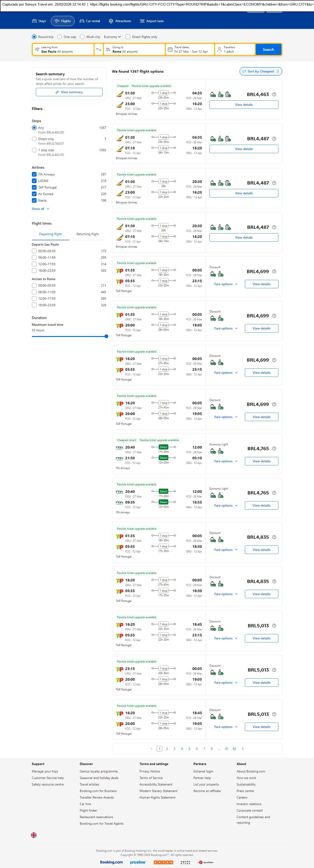Click the Going to Rome input field
314x868 pixels.
135,50
